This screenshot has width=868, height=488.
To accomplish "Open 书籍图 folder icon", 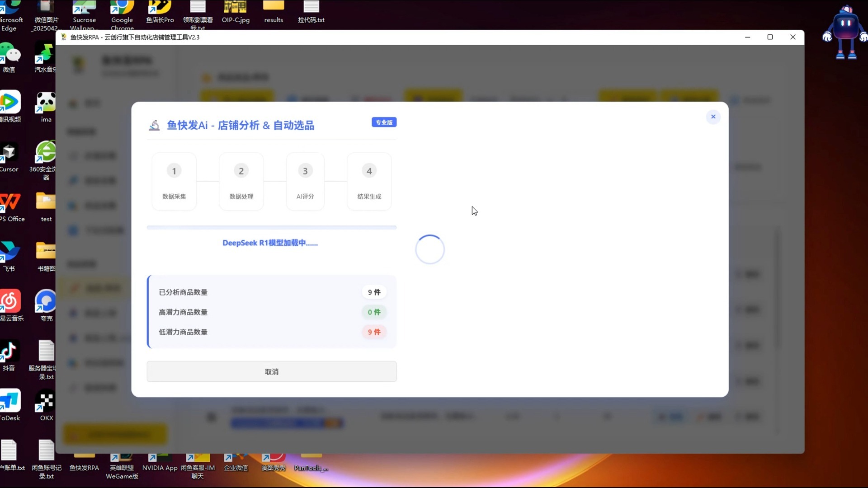I will pyautogui.click(x=46, y=256).
